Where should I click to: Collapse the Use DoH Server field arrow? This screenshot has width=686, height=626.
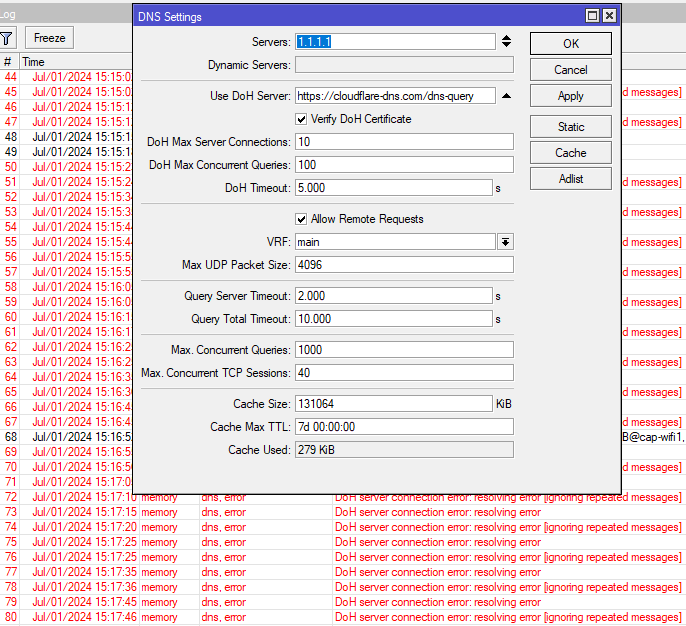click(x=506, y=96)
